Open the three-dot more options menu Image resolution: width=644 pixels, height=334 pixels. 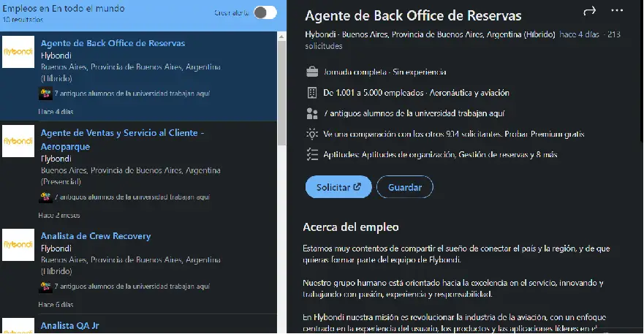click(617, 11)
